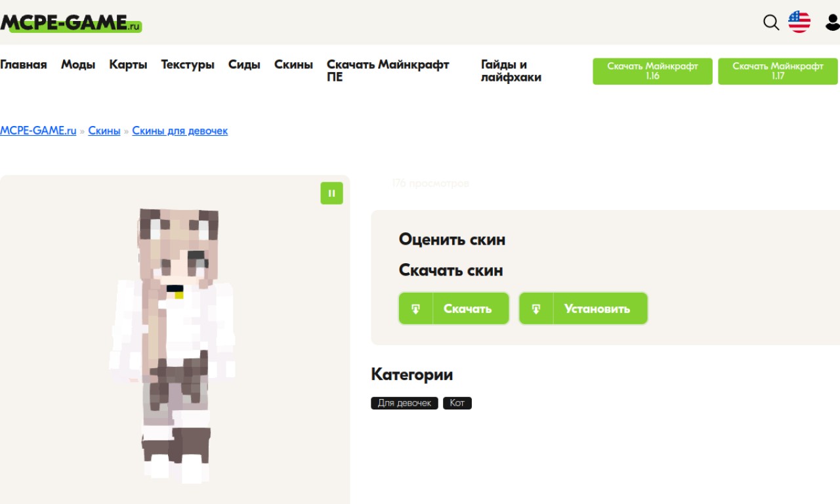This screenshot has height=504, width=840.
Task: Open the Скины menu item
Action: click(293, 64)
